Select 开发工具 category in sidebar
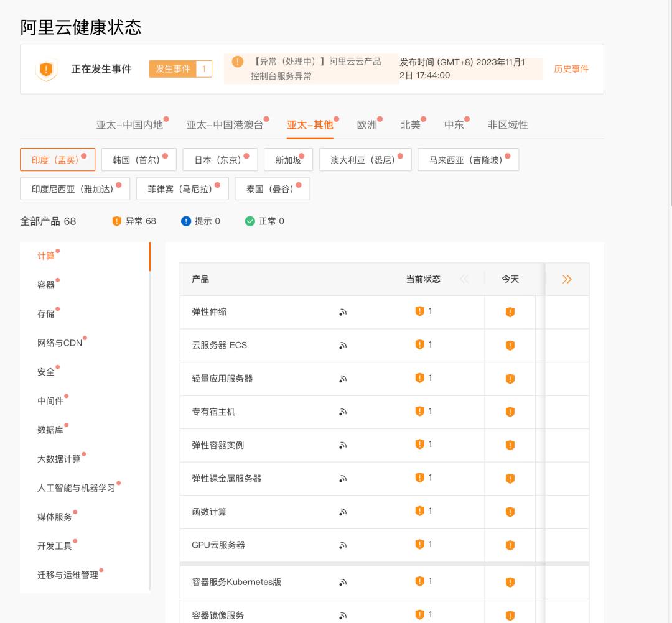Image resolution: width=672 pixels, height=623 pixels. (x=54, y=546)
